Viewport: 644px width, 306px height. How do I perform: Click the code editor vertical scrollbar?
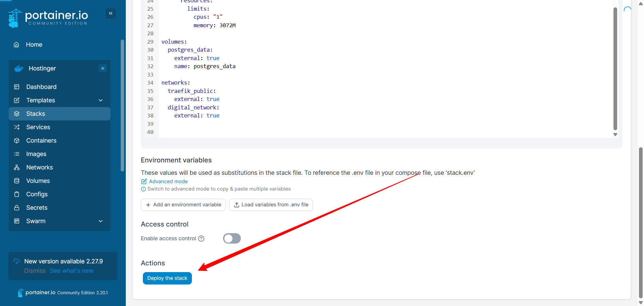click(x=615, y=67)
